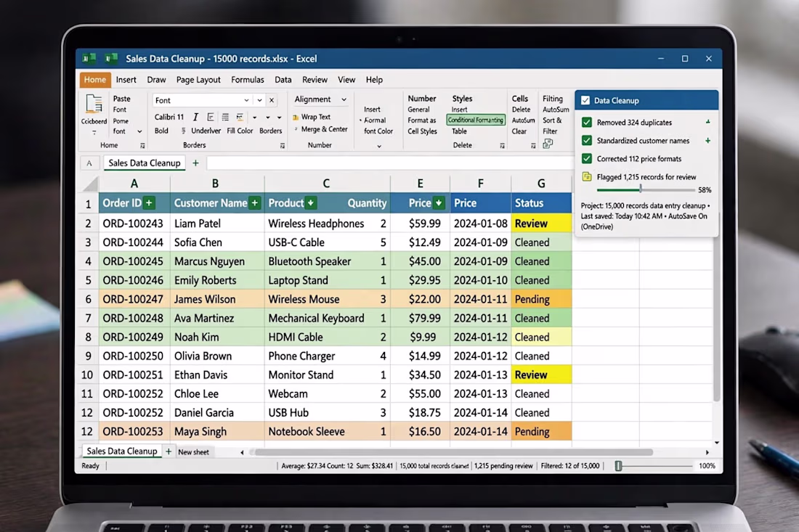Add a new sheet with the bottom plus icon
Image resolution: width=799 pixels, height=532 pixels.
[169, 451]
